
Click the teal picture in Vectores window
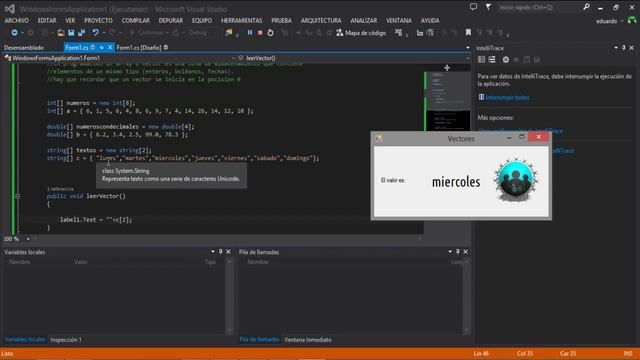[x=516, y=180]
